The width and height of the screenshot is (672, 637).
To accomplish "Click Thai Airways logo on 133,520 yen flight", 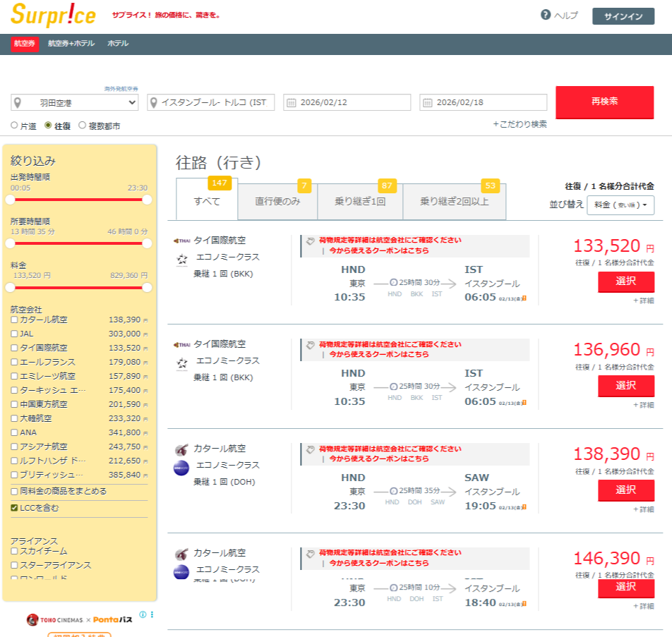I will pos(181,241).
